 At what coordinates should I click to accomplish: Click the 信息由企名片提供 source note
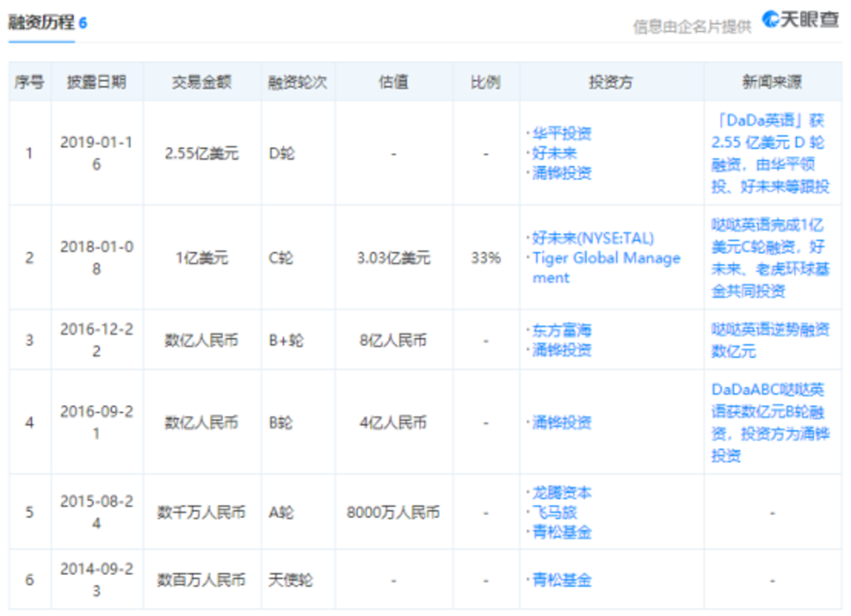click(693, 27)
